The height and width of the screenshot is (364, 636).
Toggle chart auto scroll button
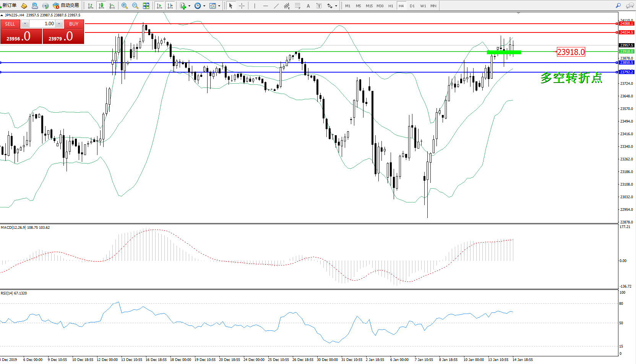point(159,6)
